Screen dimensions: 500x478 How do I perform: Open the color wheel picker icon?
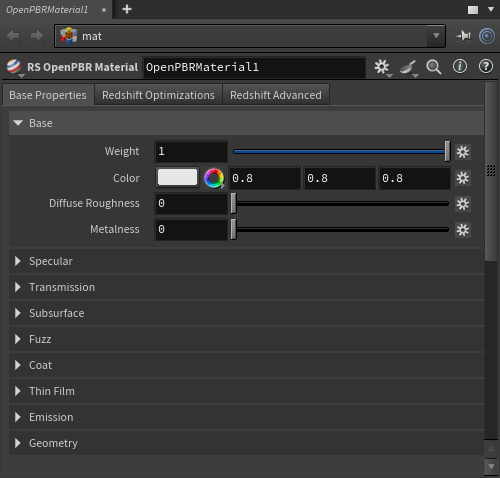[x=214, y=178]
